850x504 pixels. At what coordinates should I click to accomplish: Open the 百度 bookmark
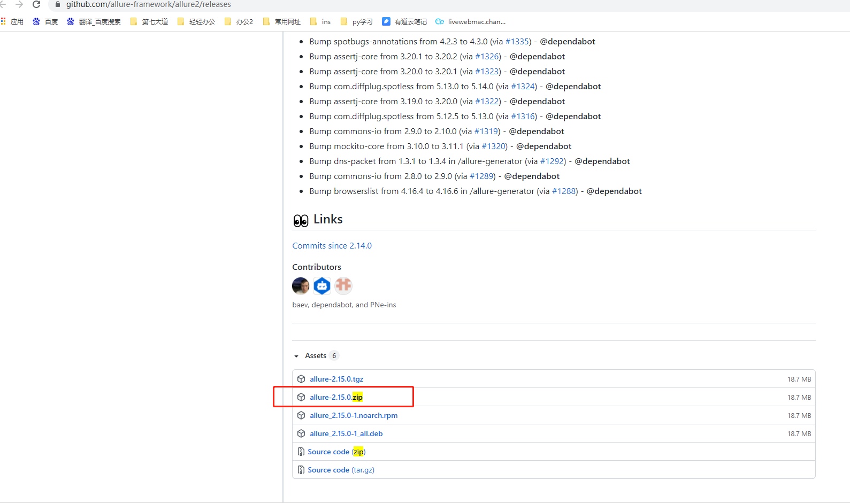coord(45,21)
